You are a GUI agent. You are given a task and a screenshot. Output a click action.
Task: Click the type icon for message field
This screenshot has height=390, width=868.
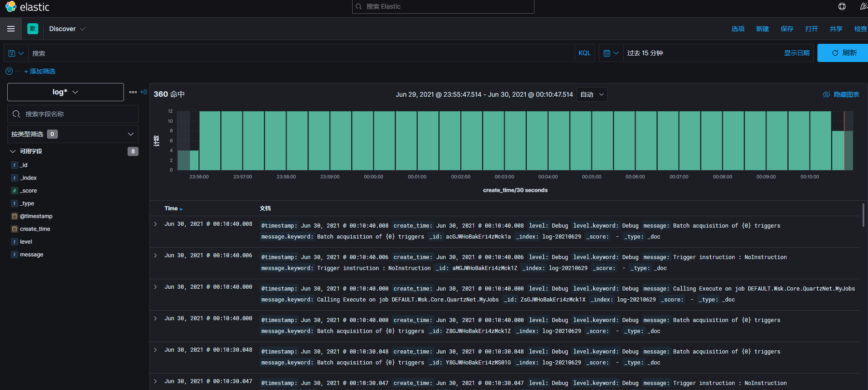tap(15, 255)
